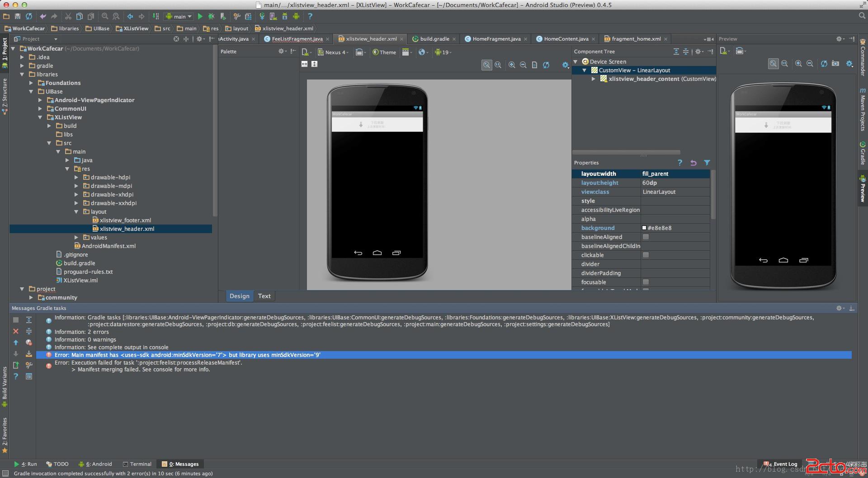Select AndroidManifest.xml in the project tree
The width and height of the screenshot is (868, 478).
click(x=108, y=246)
